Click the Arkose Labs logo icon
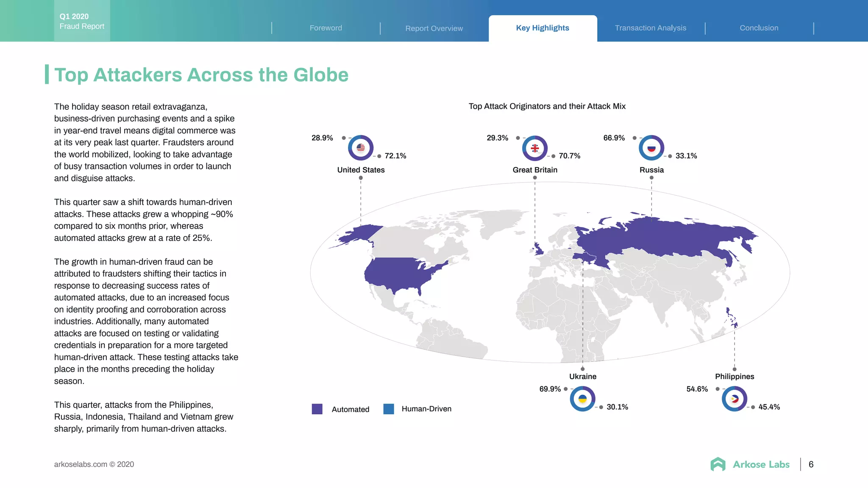The height and width of the screenshot is (488, 868). click(718, 464)
